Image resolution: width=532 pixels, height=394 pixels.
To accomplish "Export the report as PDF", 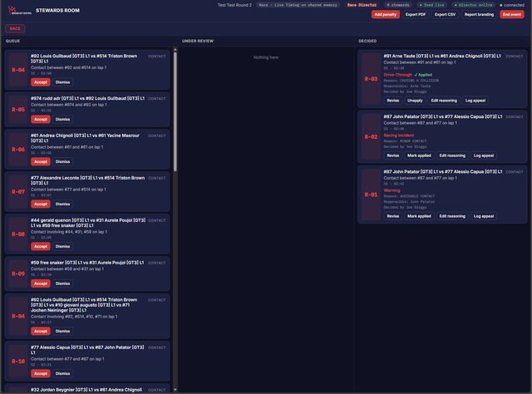I will (416, 14).
